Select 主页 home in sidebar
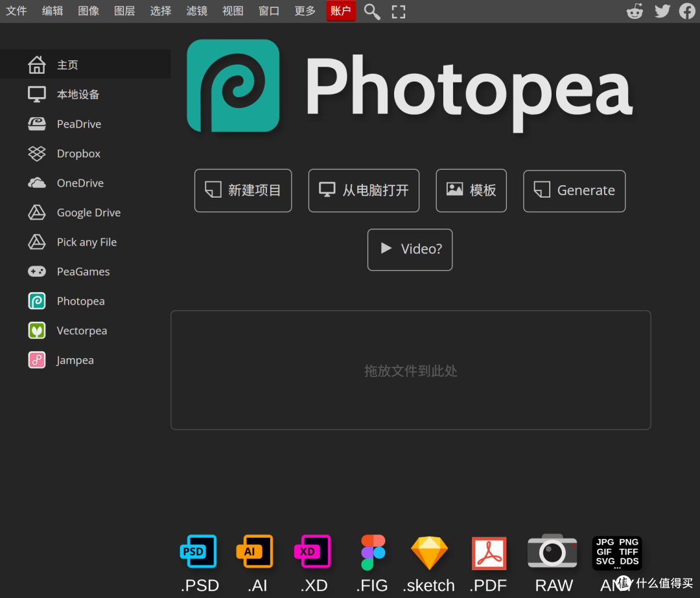The height and width of the screenshot is (598, 700). click(x=86, y=64)
